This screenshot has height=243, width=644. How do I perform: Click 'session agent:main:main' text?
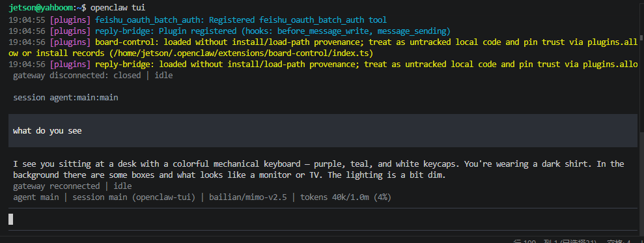coord(65,98)
